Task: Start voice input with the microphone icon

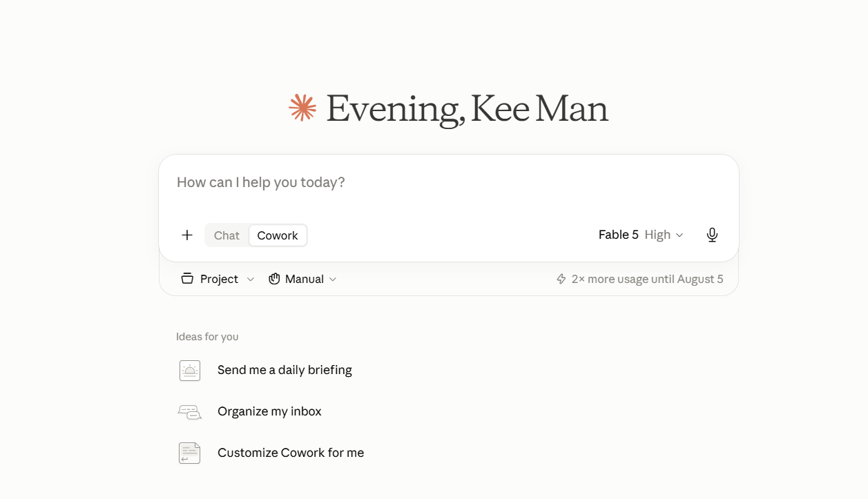Action: [712, 235]
